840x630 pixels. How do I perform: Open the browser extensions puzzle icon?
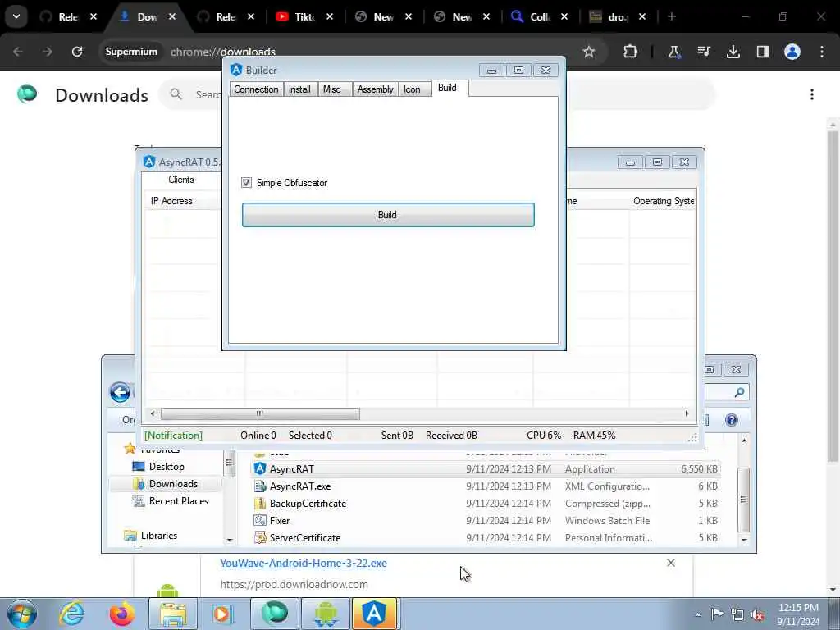coord(631,52)
